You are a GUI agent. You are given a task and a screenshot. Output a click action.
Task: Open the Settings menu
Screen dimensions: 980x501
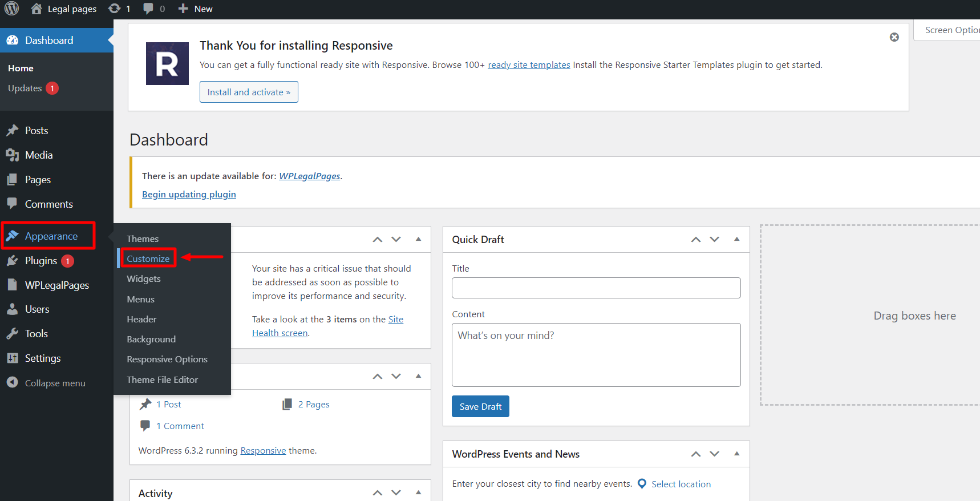43,358
